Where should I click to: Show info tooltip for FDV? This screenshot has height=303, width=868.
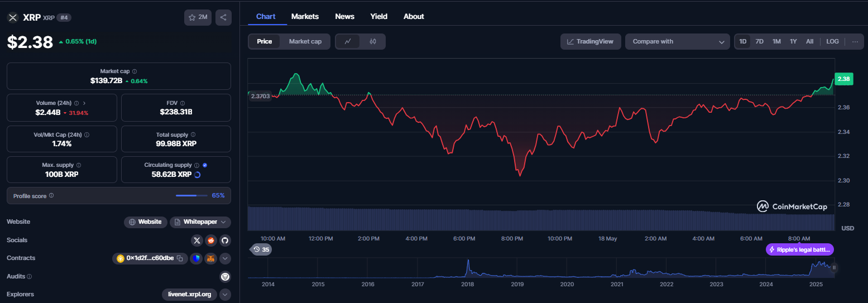click(183, 103)
